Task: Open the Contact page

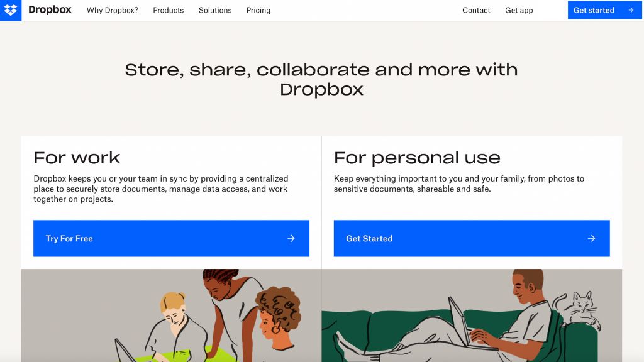Action: (x=476, y=10)
